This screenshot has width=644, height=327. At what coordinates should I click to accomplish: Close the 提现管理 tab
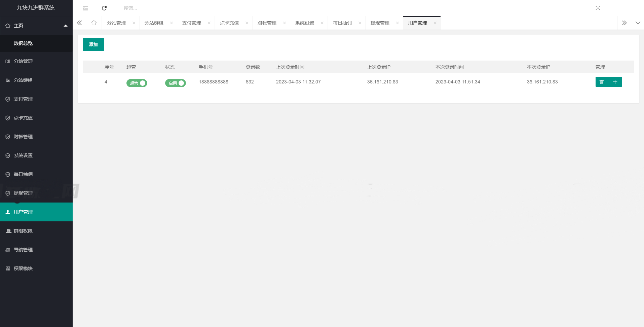click(x=397, y=23)
